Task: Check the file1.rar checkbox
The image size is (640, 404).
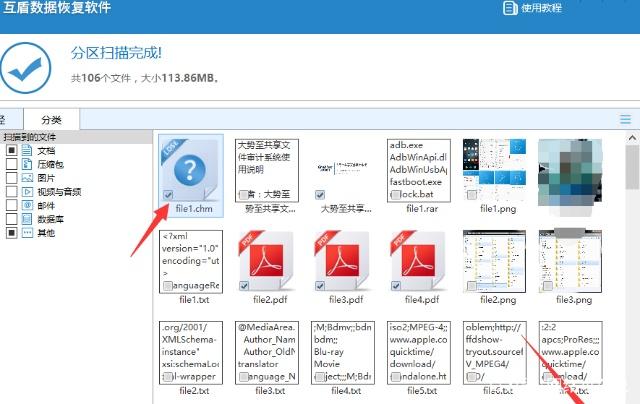Action: pos(396,195)
